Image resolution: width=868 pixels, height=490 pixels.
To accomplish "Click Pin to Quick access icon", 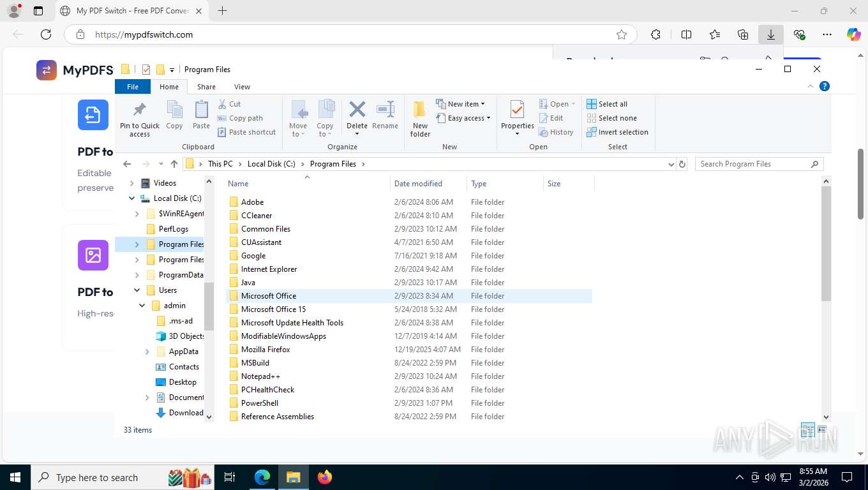I will (140, 119).
